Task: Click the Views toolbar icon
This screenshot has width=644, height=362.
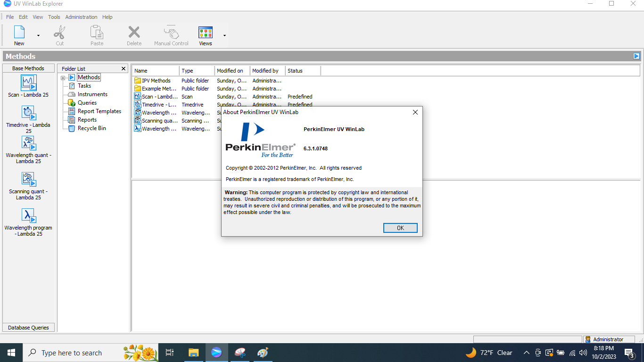Action: (206, 33)
